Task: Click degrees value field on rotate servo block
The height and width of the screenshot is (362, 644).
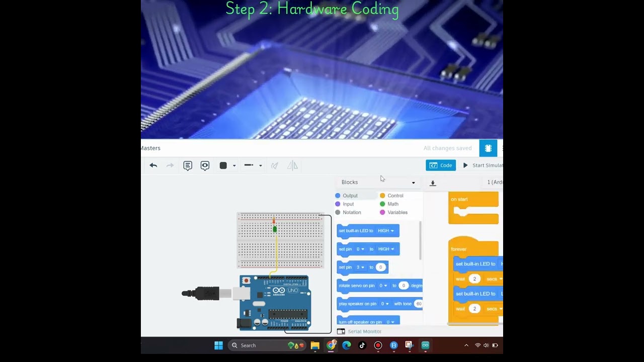Action: click(404, 286)
